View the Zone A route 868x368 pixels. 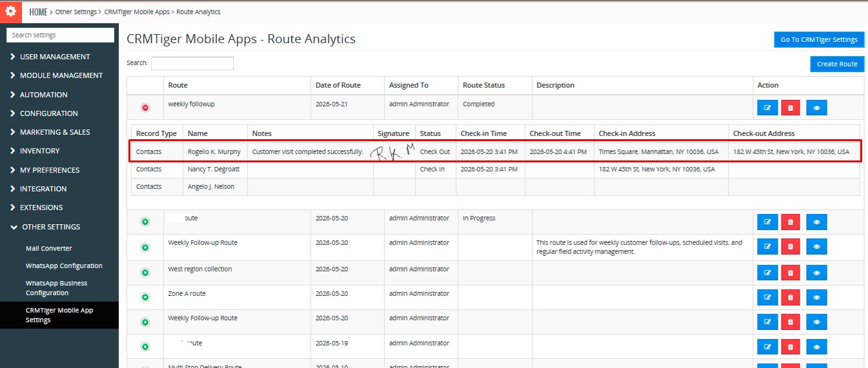[x=816, y=297]
